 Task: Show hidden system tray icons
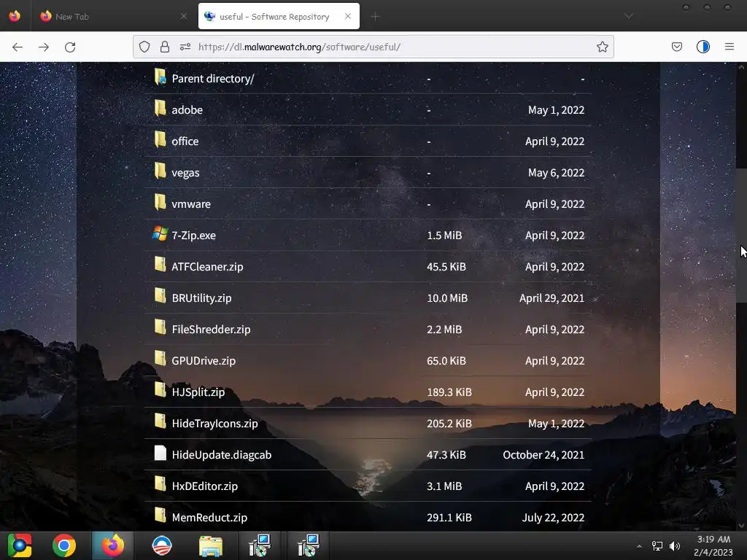tap(639, 546)
